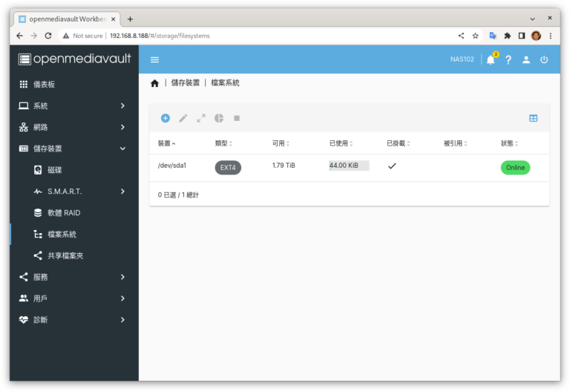Screen dimensions: 570x392
Task: Toggle the hamburger sidebar menu
Action: [155, 59]
